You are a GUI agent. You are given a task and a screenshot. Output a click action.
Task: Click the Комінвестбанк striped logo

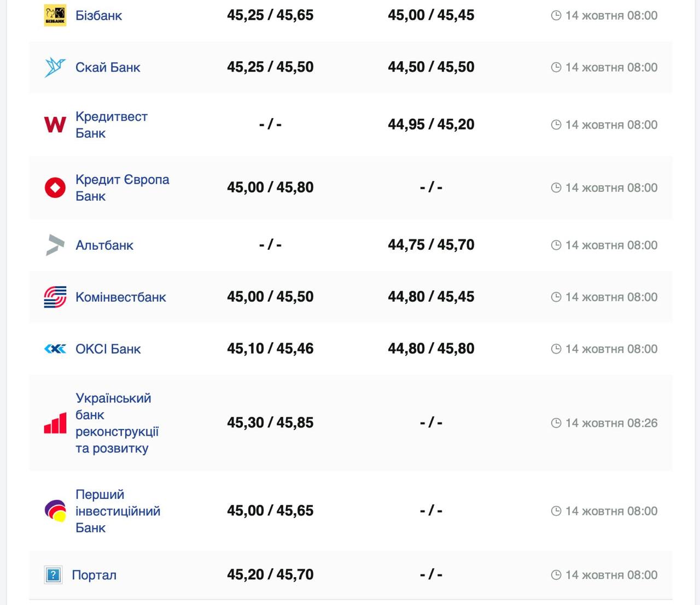(x=55, y=297)
